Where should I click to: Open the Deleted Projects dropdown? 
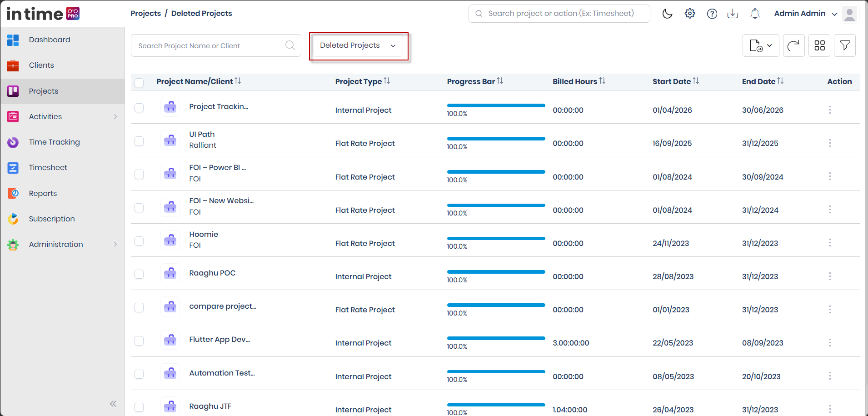(x=358, y=45)
